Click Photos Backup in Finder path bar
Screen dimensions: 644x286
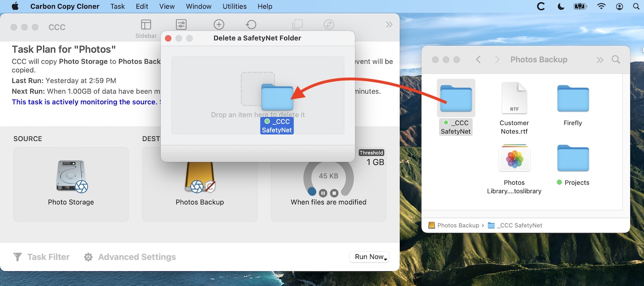454,225
